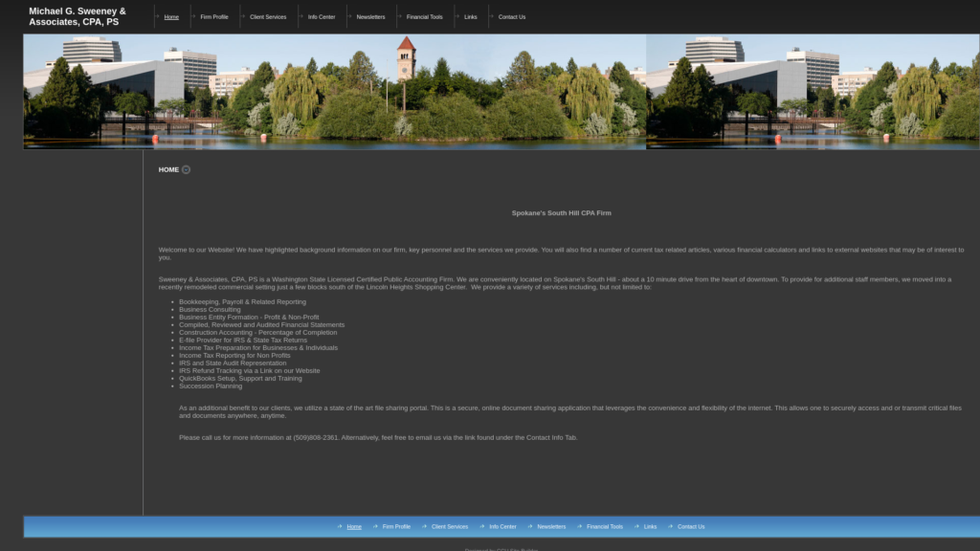Click the arrow icon before footer Firm Profile
The width and height of the screenshot is (980, 551).
375,526
